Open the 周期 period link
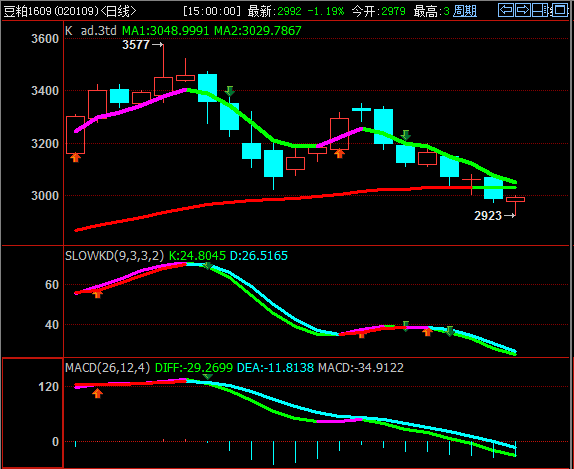Viewport: 574px width, 469px height. [465, 11]
